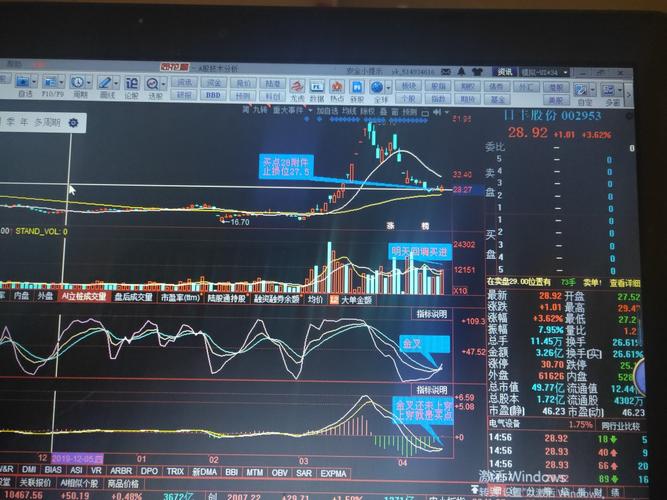This screenshot has width=667, height=500.
Task: Open the 关联报价 bottom tab
Action: tap(35, 483)
